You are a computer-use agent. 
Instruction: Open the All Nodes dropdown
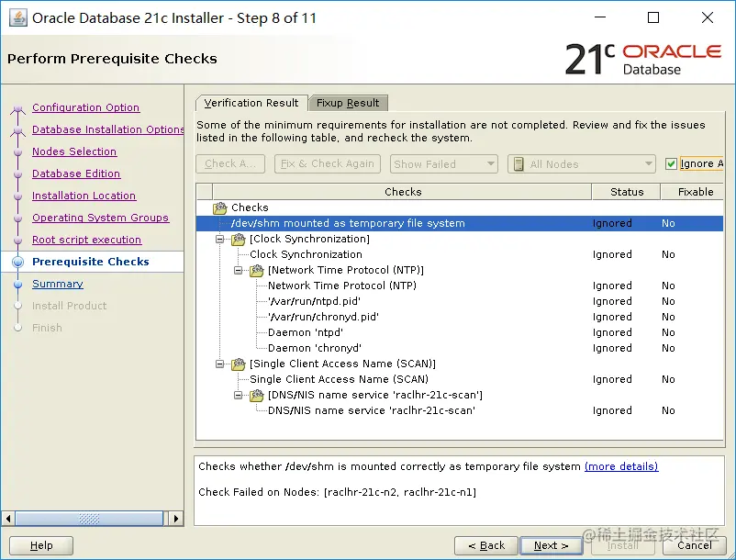[x=581, y=163]
